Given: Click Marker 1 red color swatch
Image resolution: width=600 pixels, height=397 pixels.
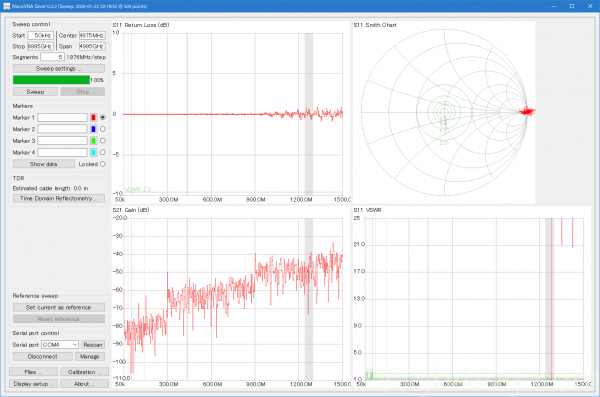Looking at the screenshot, I should pyautogui.click(x=93, y=117).
